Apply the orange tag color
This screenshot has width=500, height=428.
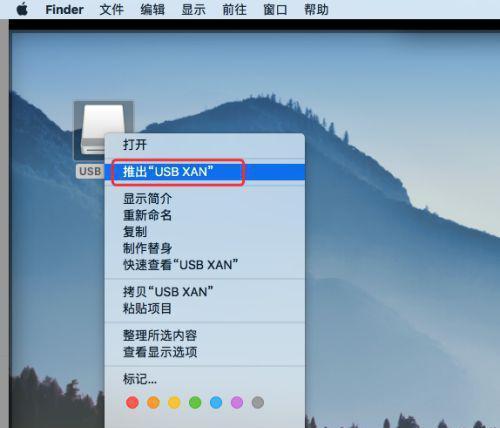pyautogui.click(x=153, y=402)
